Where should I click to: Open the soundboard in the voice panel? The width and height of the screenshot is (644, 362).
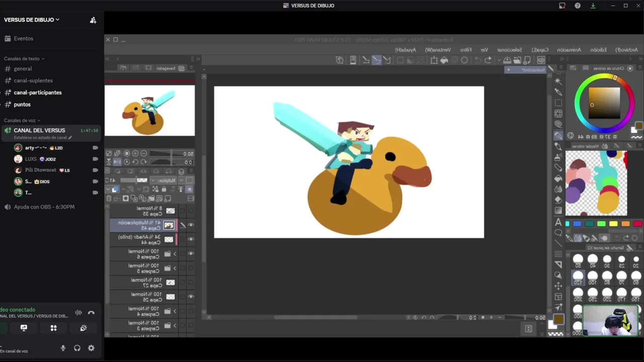(84, 328)
